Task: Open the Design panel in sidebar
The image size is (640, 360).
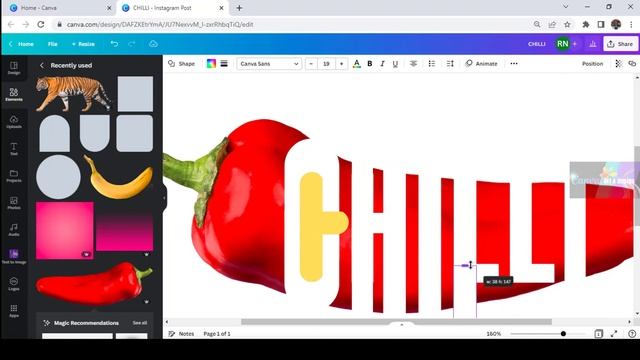Action: point(14,68)
